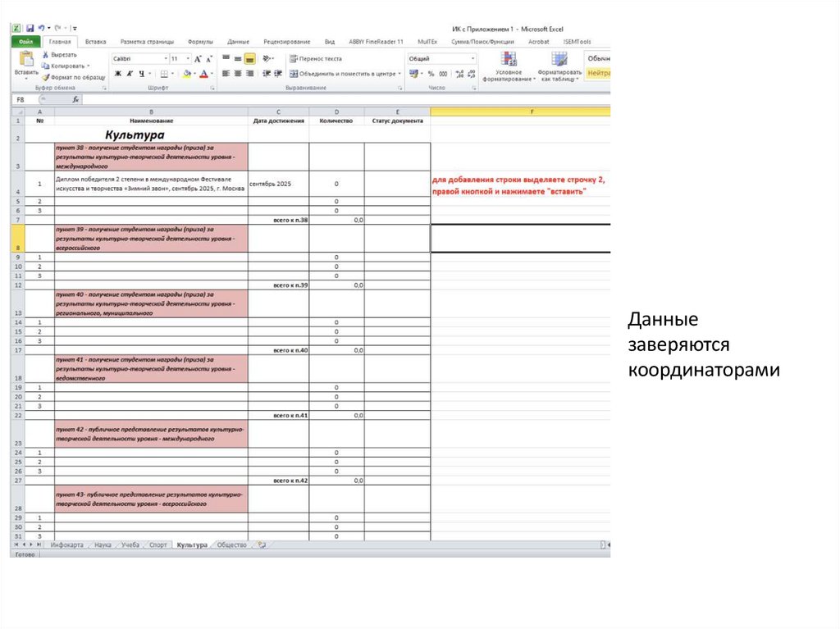Apply the thousands separator 000 format
The width and height of the screenshot is (840, 629).
coord(443,74)
